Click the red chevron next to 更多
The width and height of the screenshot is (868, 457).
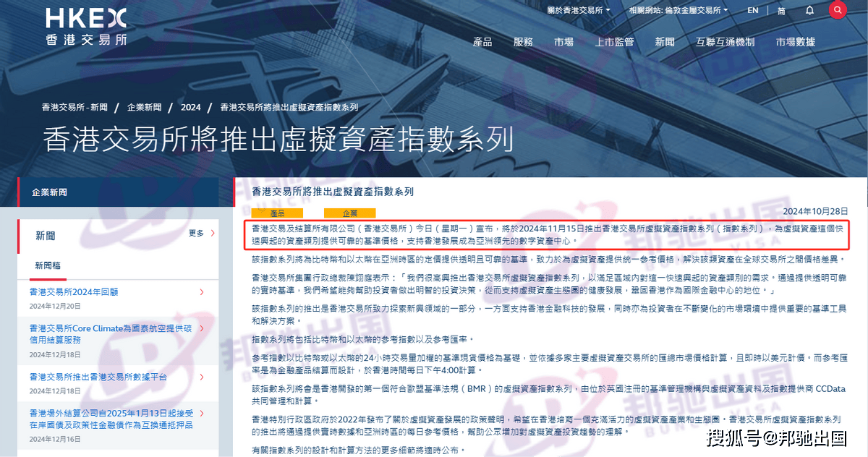(x=213, y=234)
